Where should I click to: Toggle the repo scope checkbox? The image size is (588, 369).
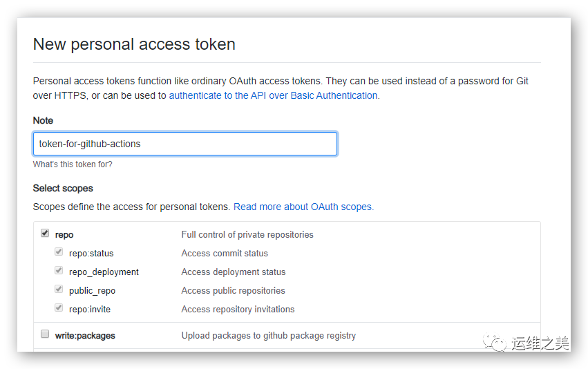click(x=45, y=234)
